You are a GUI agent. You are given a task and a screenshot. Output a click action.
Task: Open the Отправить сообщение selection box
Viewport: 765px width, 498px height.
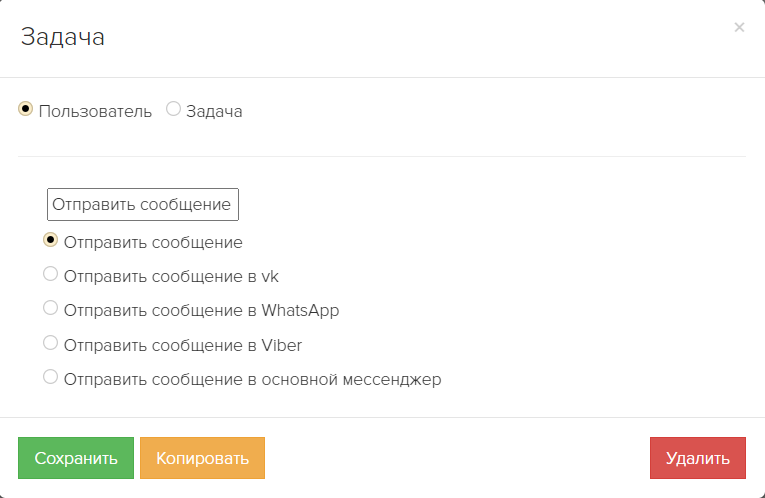[142, 204]
